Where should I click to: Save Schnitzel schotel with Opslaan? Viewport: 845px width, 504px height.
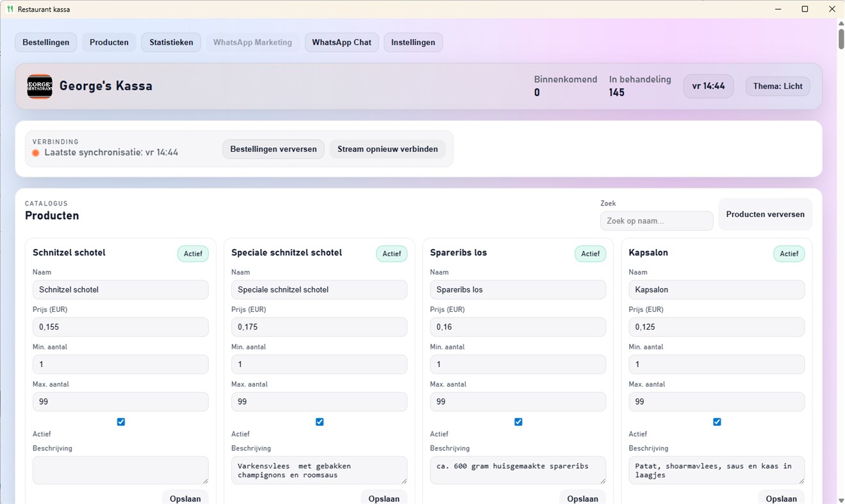(185, 498)
